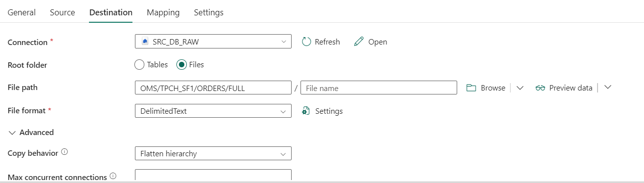Click the Open connection button label
This screenshot has height=183, width=644.
pos(378,42)
